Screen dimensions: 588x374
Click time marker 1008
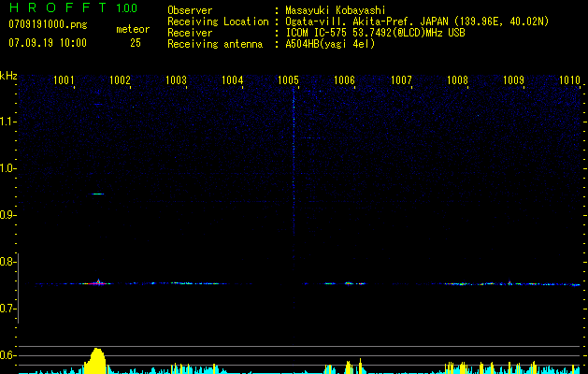[457, 80]
